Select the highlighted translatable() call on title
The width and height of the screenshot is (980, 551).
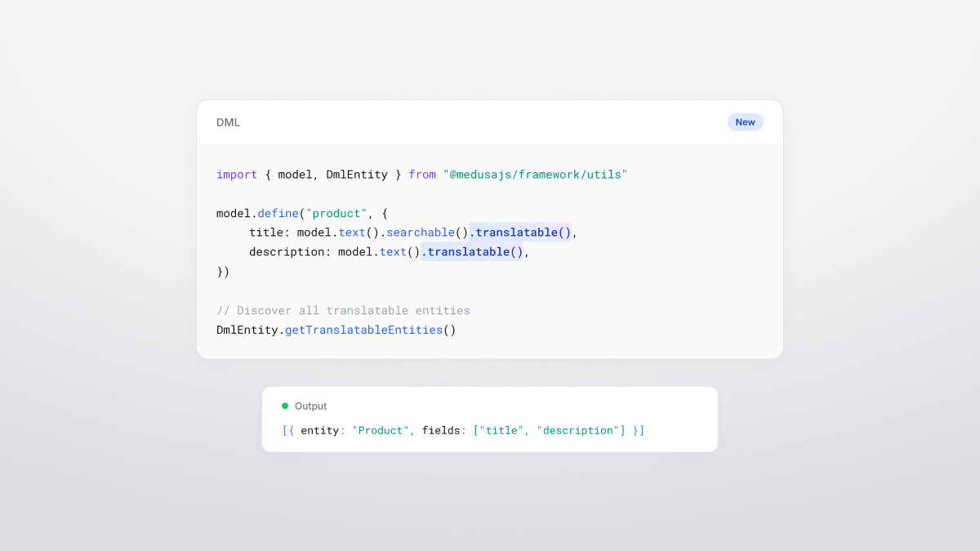tap(520, 232)
